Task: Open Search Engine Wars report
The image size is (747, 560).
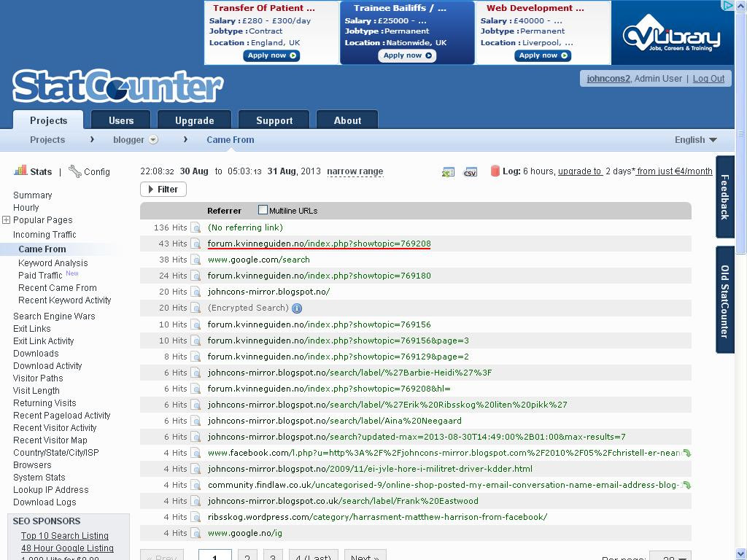Action: (54, 316)
